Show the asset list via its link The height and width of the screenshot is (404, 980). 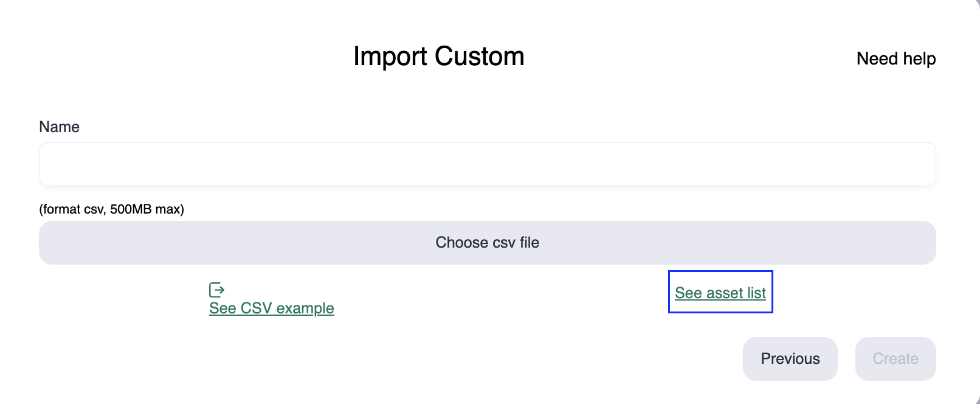point(720,293)
